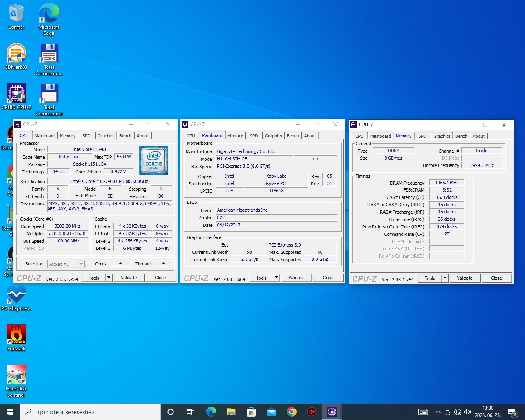Click the Specification field i5-7400 CPU

point(109,181)
